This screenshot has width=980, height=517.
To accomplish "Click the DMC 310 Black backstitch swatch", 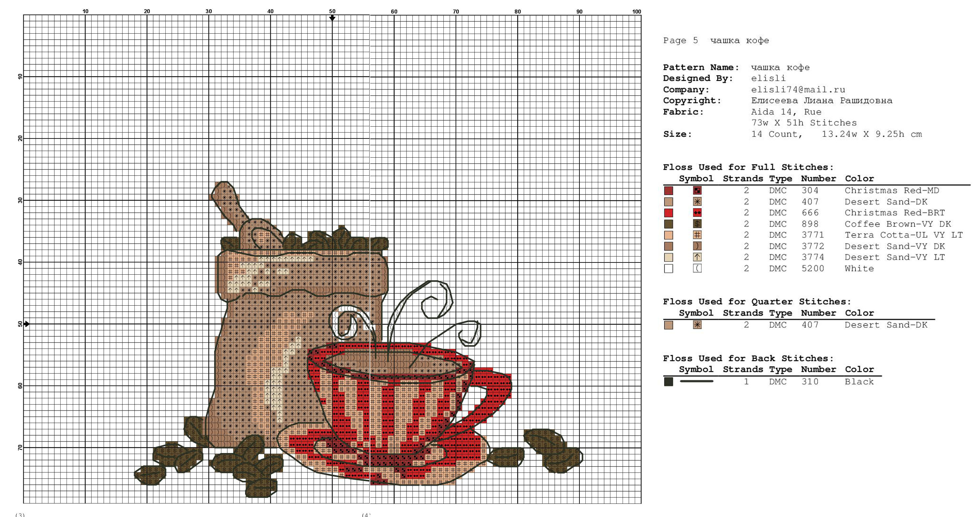I will [x=668, y=381].
